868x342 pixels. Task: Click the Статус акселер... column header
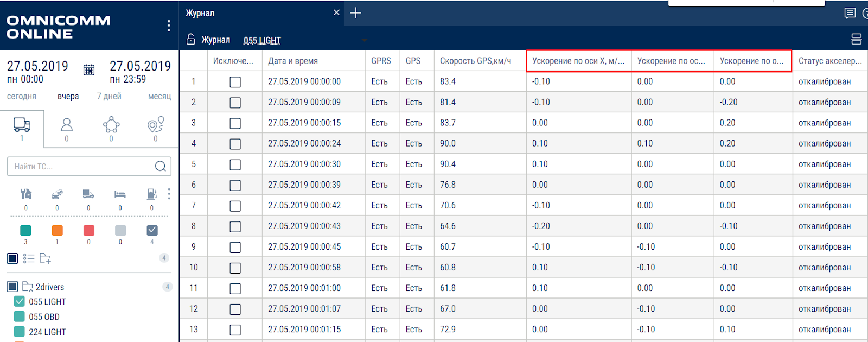[x=830, y=61]
